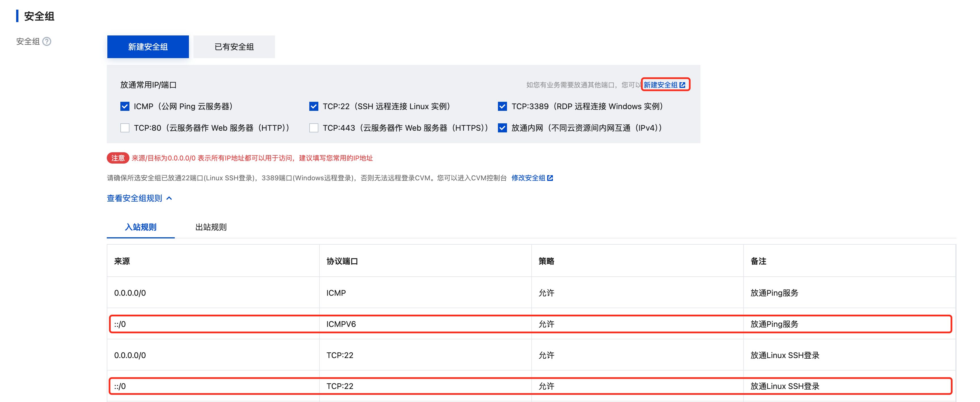This screenshot has height=402, width=980.
Task: Switch to 出站规则 tab
Action: point(211,227)
